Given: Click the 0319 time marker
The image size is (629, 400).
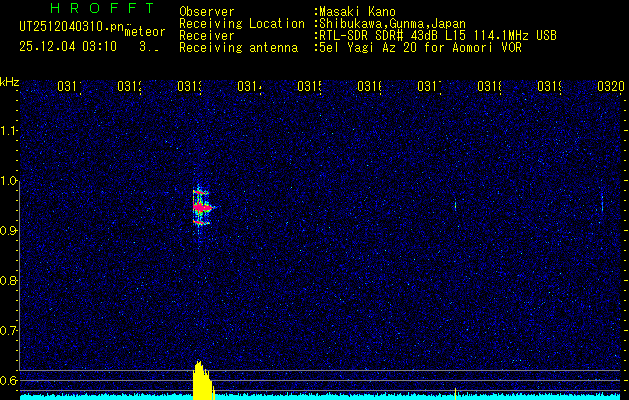Looking at the screenshot, I should 549,87.
